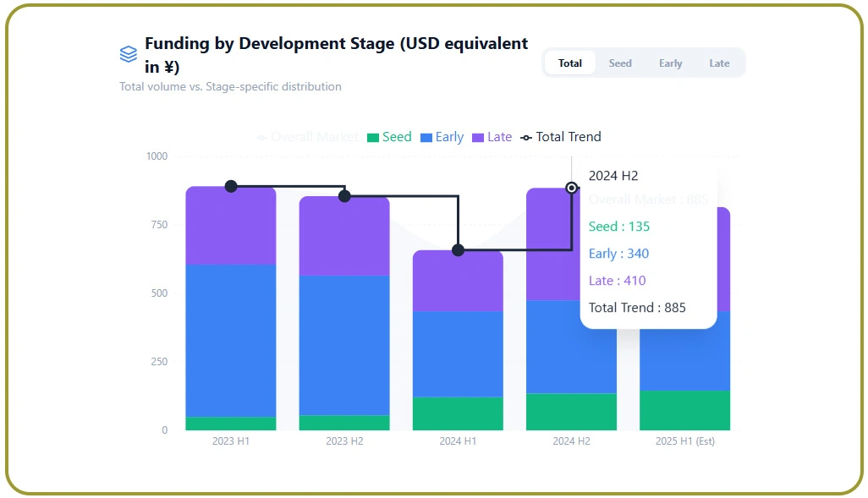Select the Early filter tab
This screenshot has height=498, width=868.
670,63
